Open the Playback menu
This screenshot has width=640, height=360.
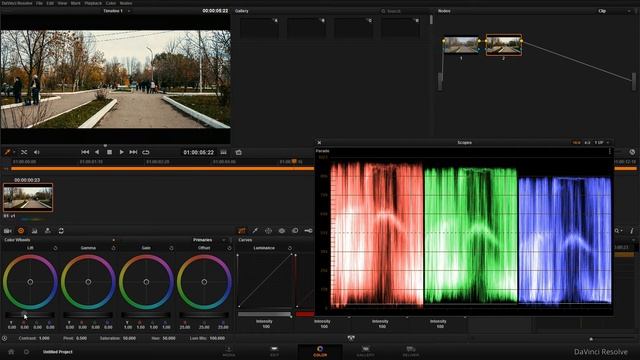[x=93, y=3]
